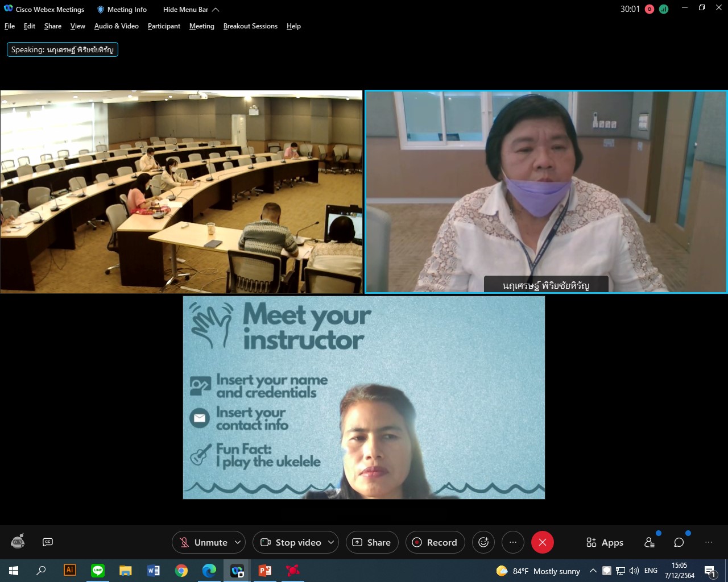
Task: Expand video options arrow beside Stop video
Action: 332,542
